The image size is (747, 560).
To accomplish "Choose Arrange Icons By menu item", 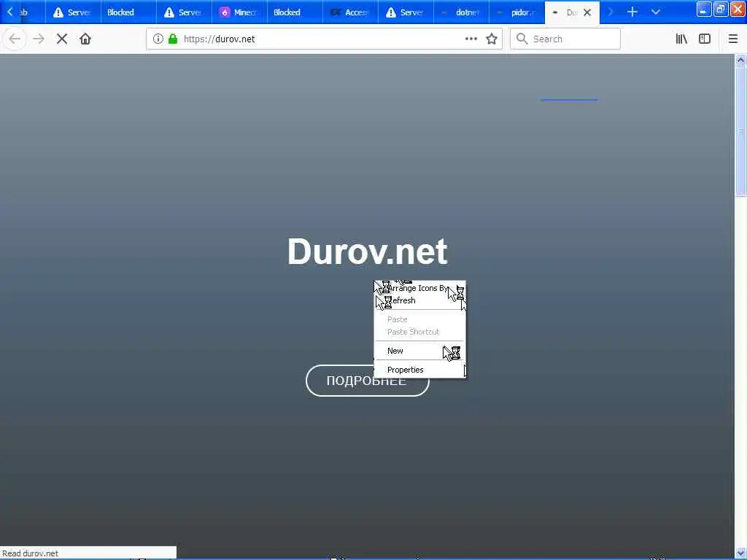I will [x=419, y=288].
